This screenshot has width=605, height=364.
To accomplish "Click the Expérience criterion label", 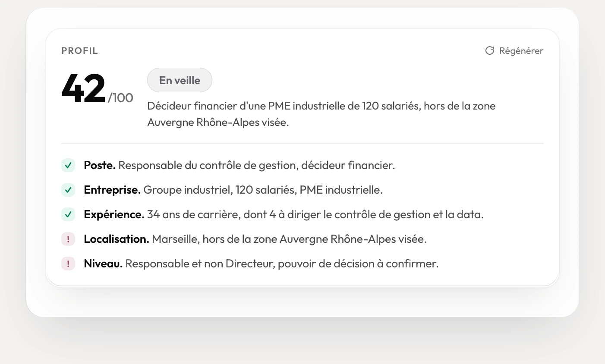I will click(x=114, y=214).
